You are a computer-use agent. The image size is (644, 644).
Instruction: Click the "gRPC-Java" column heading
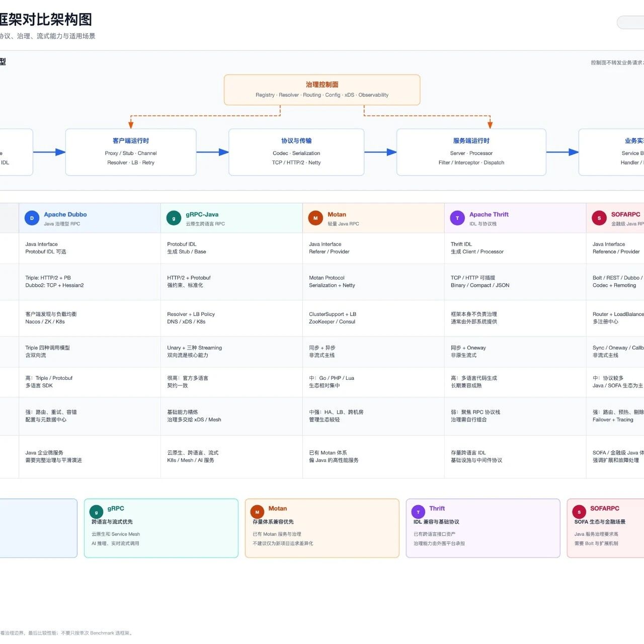coord(202,215)
